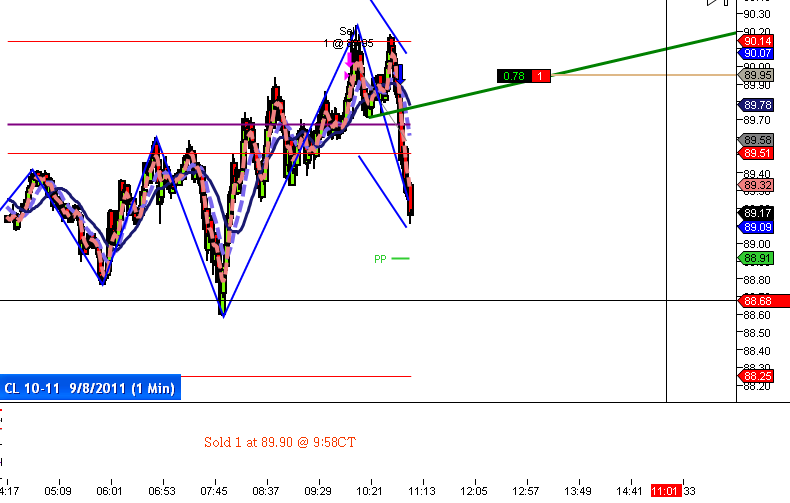Screen dimensions: 790x503
Task: Select the 89.17 black price marker
Action: coord(756,213)
